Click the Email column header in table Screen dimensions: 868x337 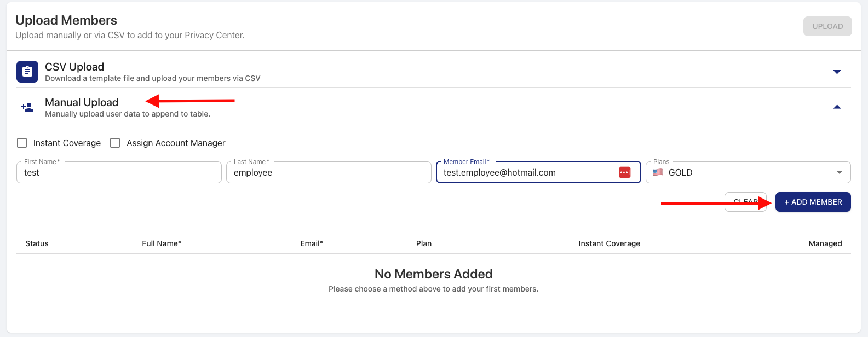click(311, 243)
